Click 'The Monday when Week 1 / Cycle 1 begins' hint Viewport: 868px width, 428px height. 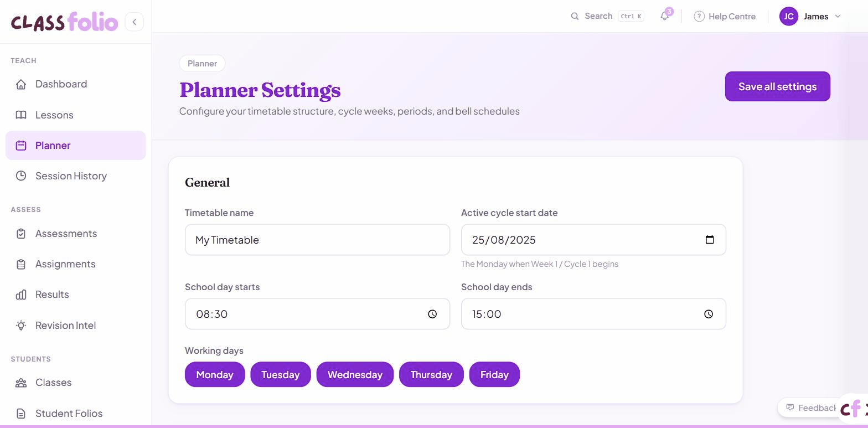click(x=540, y=264)
